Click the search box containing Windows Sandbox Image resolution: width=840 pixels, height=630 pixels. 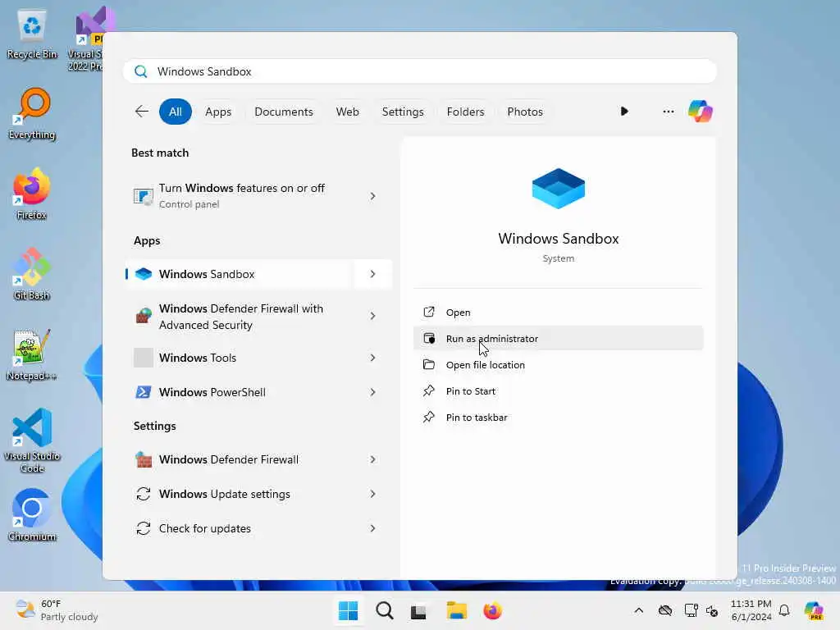(x=420, y=71)
